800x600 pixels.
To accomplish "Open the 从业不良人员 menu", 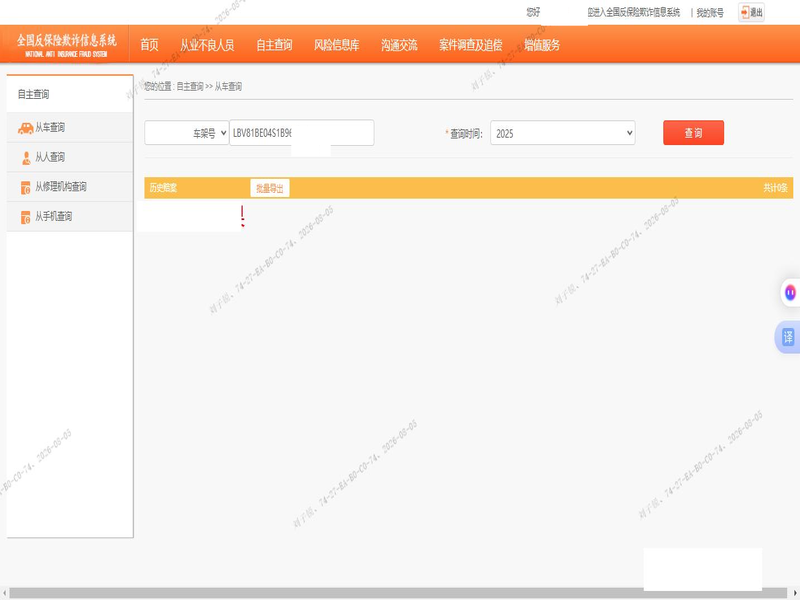I will coord(207,45).
